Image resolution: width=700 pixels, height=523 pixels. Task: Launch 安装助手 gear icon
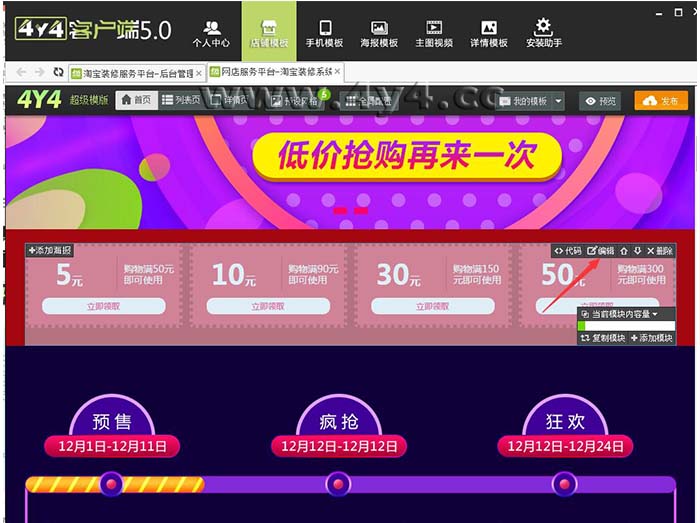pyautogui.click(x=543, y=32)
